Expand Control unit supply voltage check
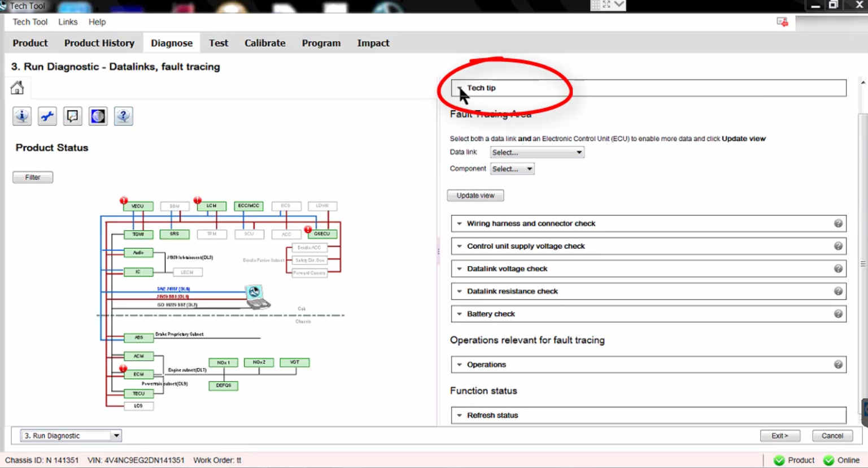The width and height of the screenshot is (868, 468). (649, 246)
